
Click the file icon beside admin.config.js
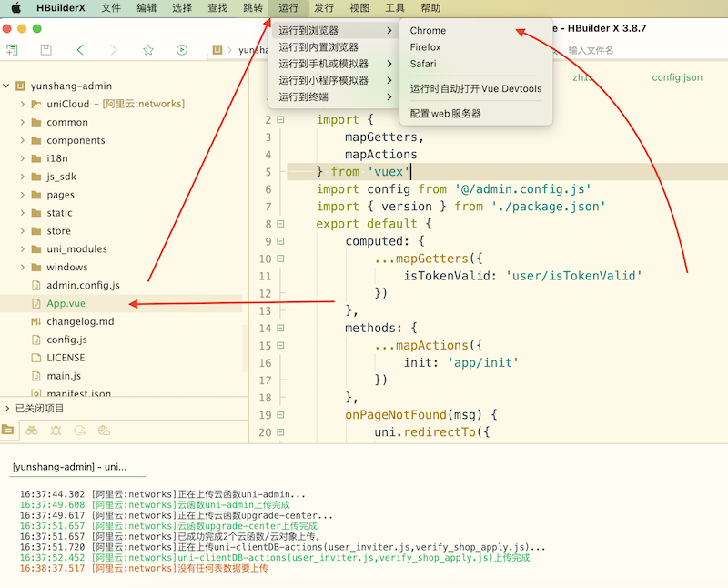click(x=36, y=285)
